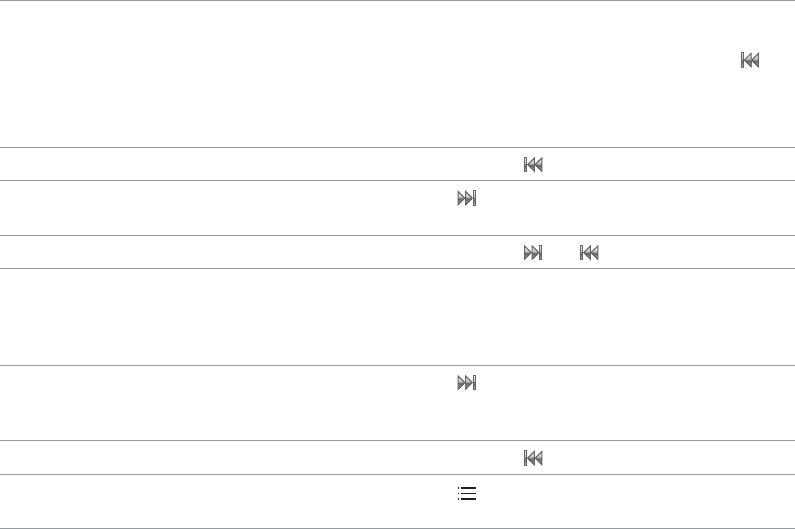Select blank area left of the third-row skip-forward icon

[x=226, y=208]
